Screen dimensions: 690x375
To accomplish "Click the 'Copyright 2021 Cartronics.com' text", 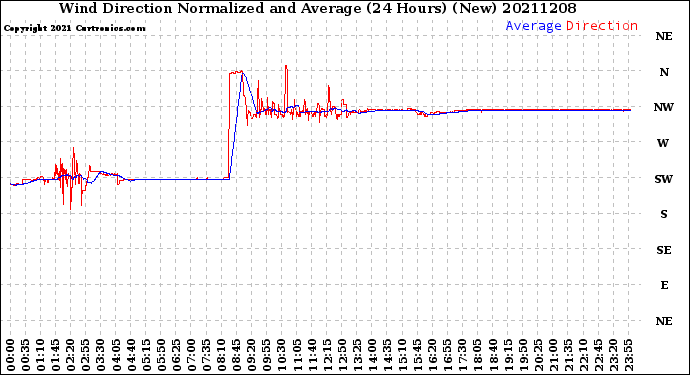I will 74,28.
